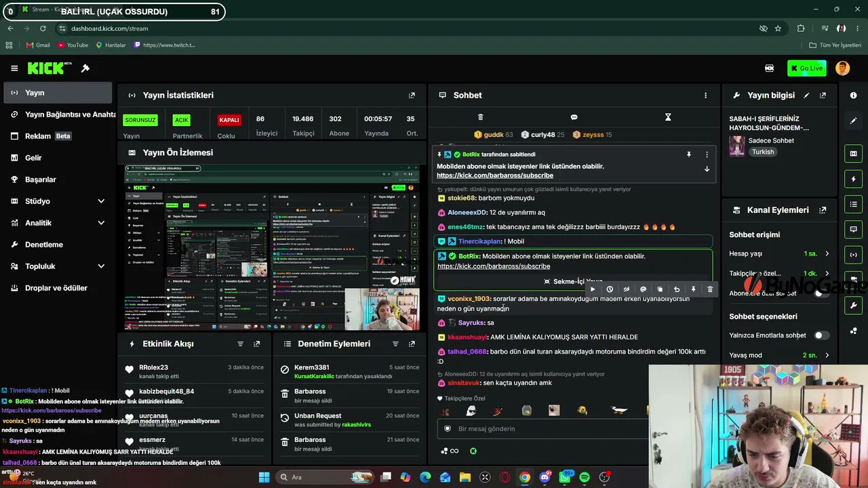Pop out the Denetim Eylemleri panel
868x488 pixels.
coord(412,344)
